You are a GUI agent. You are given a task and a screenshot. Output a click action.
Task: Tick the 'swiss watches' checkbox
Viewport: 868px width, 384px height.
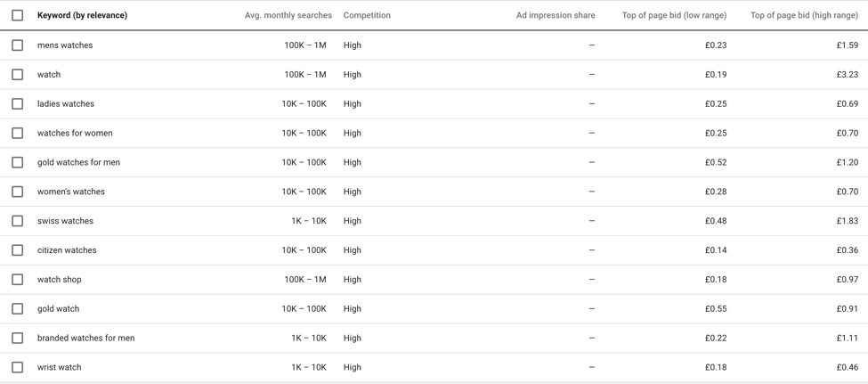click(17, 221)
